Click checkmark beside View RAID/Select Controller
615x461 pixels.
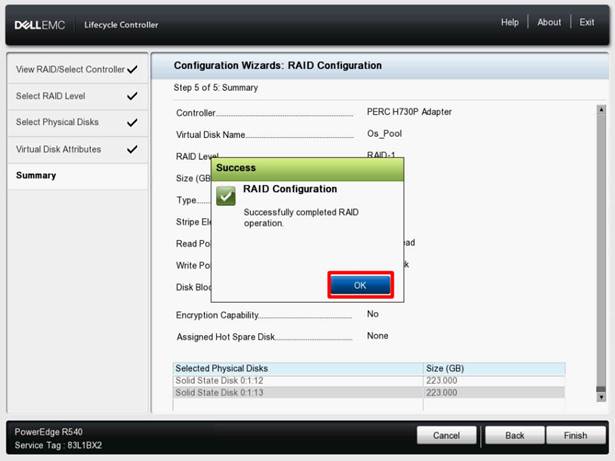(133, 69)
